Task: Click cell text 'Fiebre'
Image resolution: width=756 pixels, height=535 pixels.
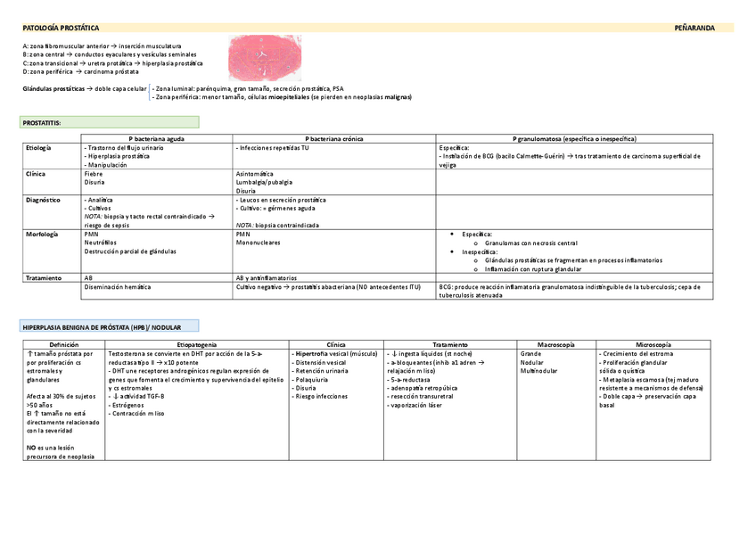Action: coord(94,174)
